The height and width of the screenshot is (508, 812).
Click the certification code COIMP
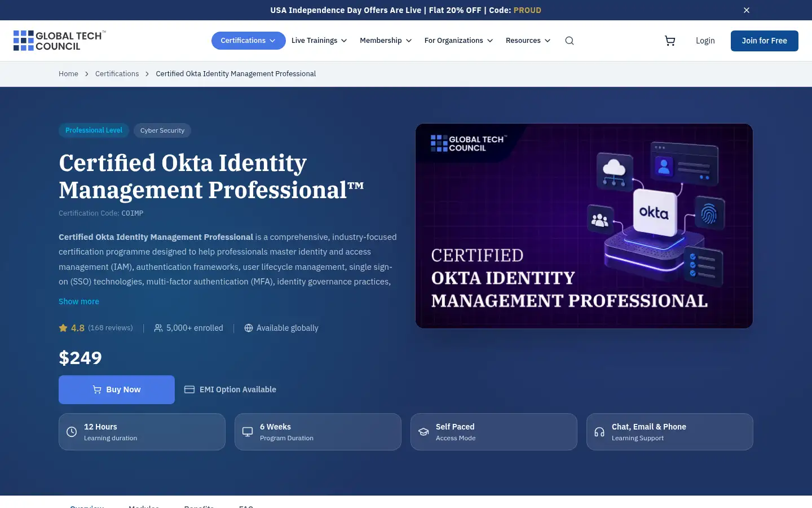click(133, 213)
